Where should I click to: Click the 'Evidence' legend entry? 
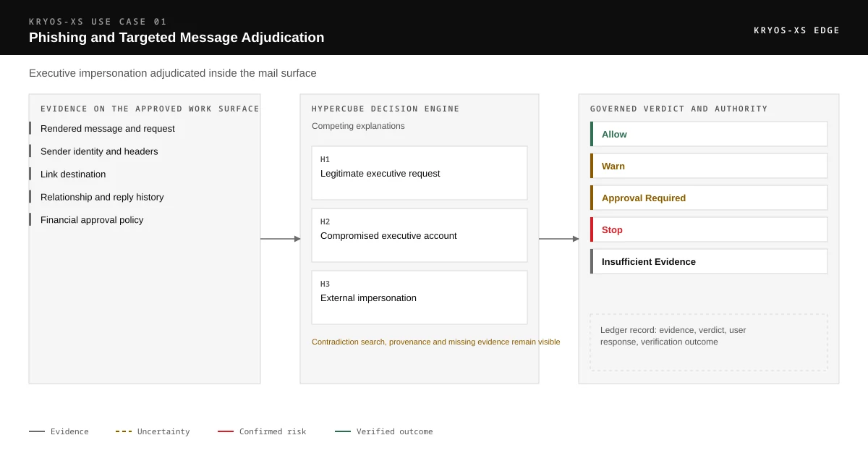[59, 431]
